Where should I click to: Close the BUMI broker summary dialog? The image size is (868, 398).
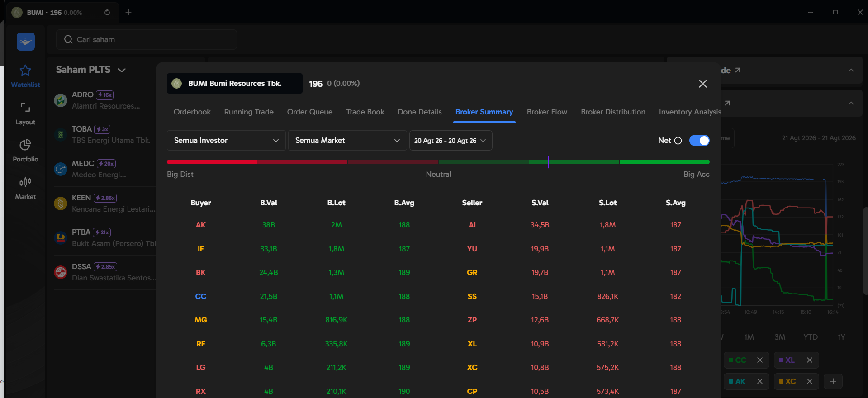[702, 84]
